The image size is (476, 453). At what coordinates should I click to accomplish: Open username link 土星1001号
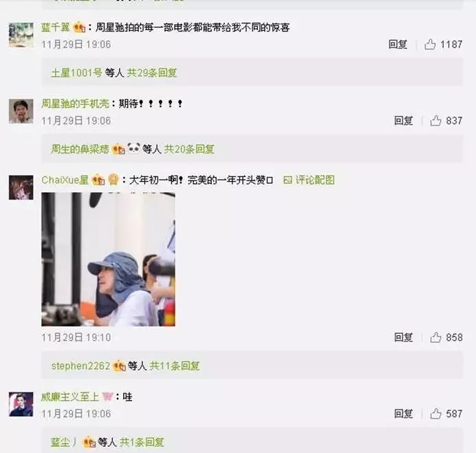click(76, 72)
